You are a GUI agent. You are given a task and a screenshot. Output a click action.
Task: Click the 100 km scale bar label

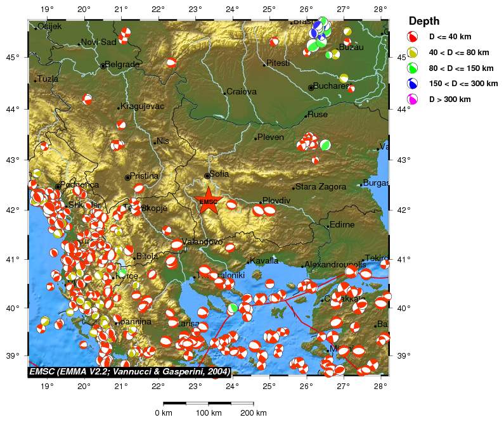click(x=209, y=413)
